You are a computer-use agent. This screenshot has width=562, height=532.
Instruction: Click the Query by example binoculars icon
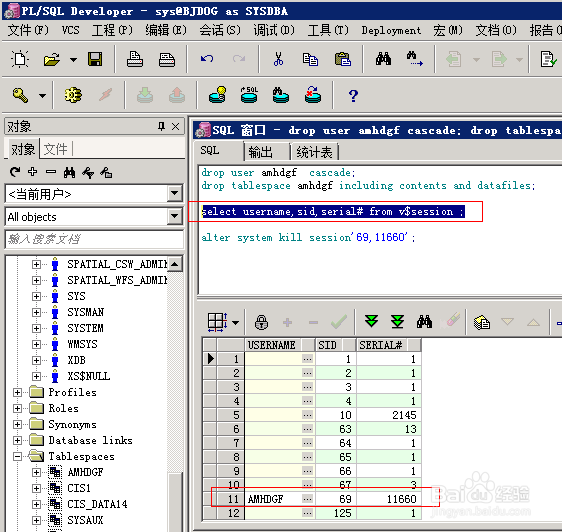coord(424,322)
